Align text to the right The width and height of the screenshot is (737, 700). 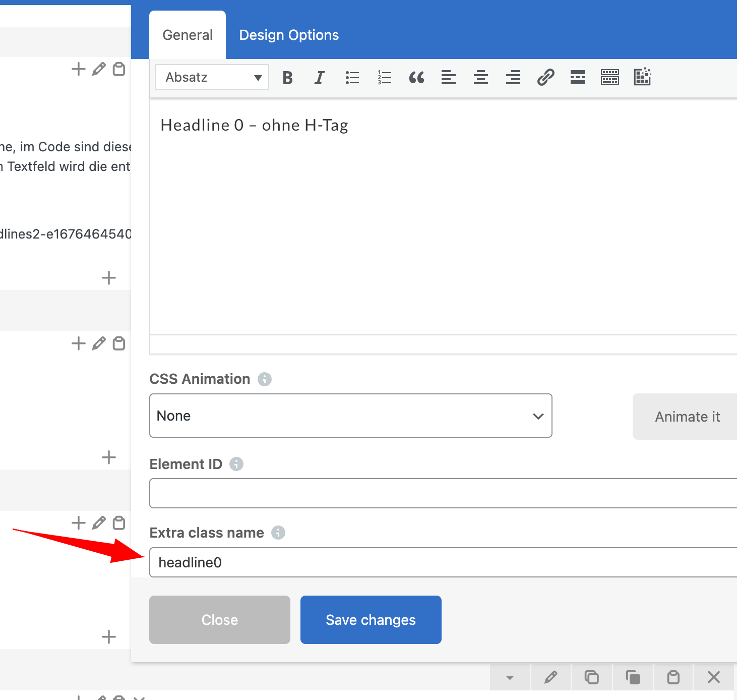pos(513,78)
